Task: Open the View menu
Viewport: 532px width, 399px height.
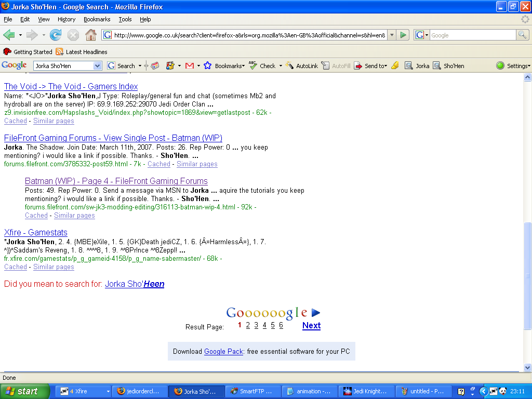Action: (44, 19)
